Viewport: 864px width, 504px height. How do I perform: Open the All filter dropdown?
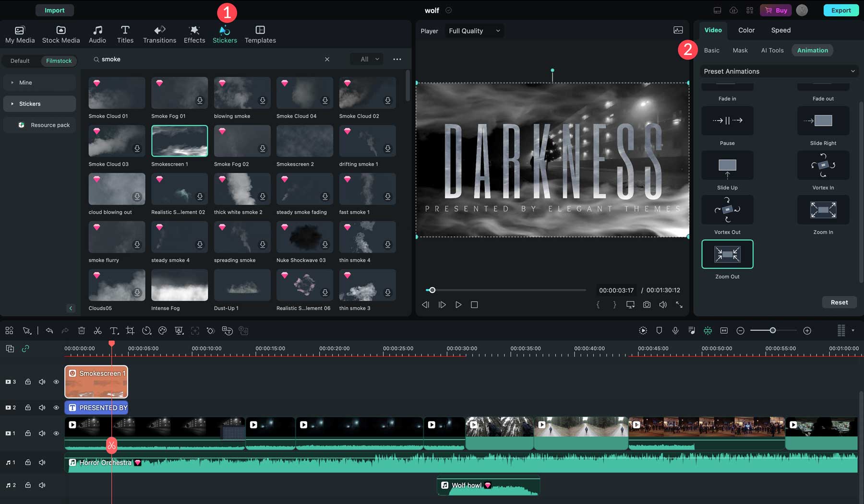tap(367, 59)
